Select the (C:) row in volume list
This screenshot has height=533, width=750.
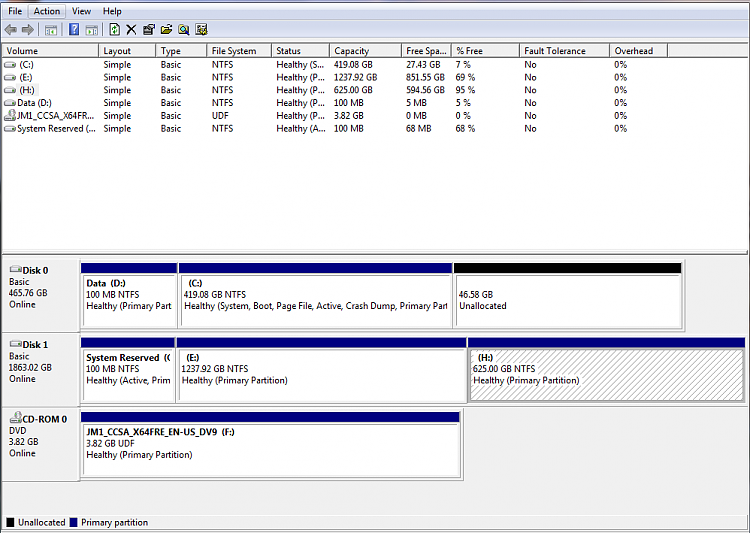pos(335,65)
